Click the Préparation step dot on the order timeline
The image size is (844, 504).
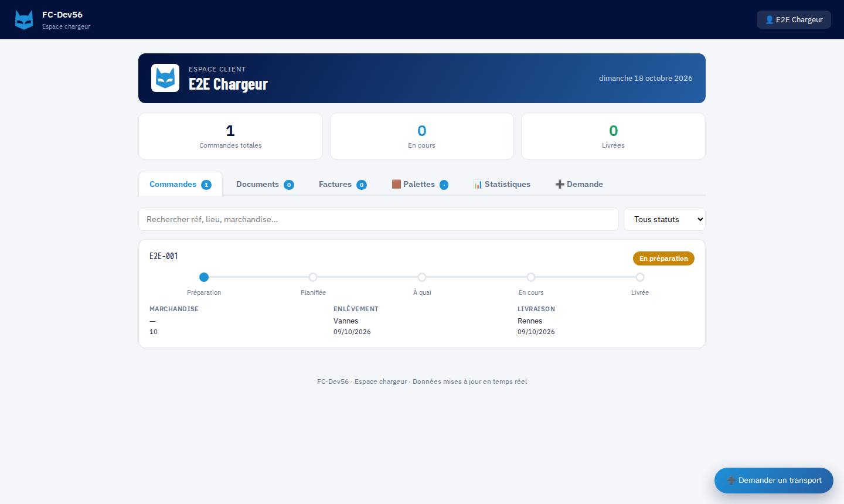click(204, 277)
